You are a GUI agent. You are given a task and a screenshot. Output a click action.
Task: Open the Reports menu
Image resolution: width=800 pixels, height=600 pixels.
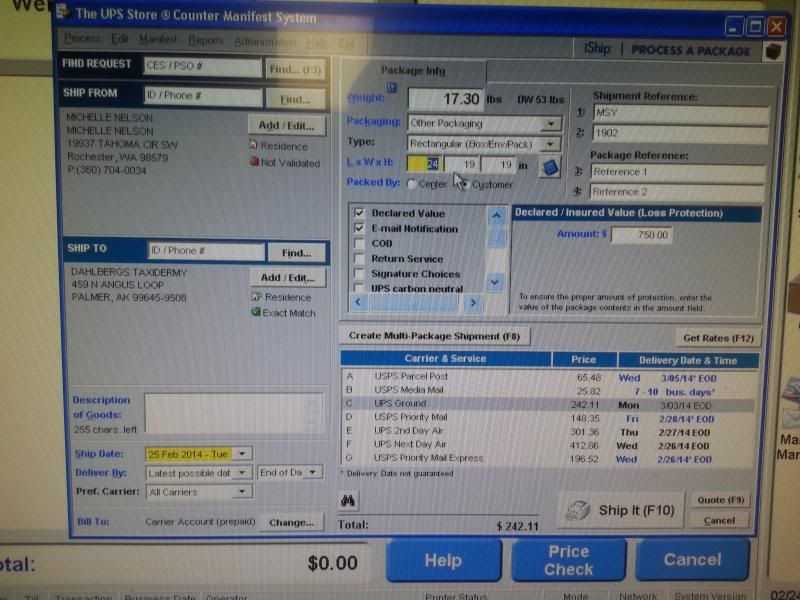click(206, 41)
